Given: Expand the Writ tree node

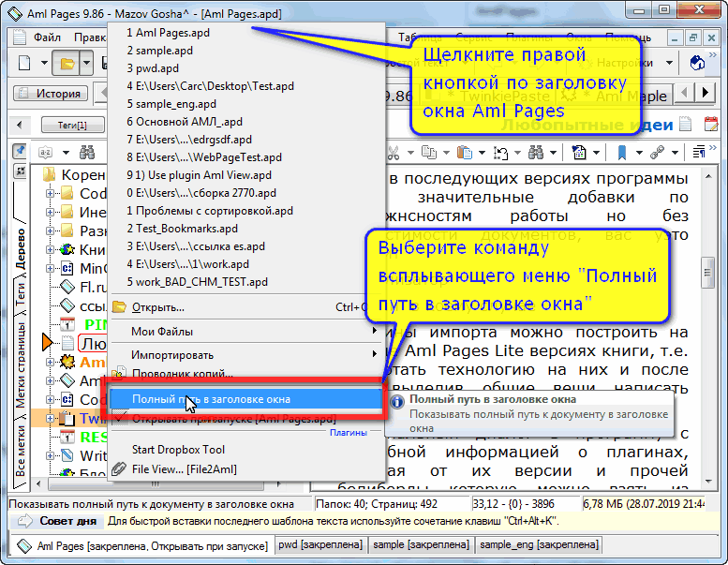Looking at the screenshot, I should [50, 455].
